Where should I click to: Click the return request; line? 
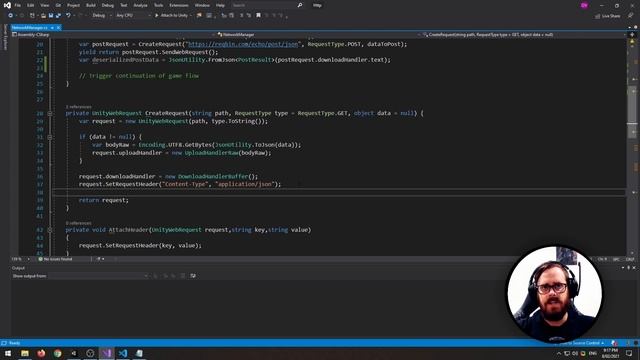(104, 200)
